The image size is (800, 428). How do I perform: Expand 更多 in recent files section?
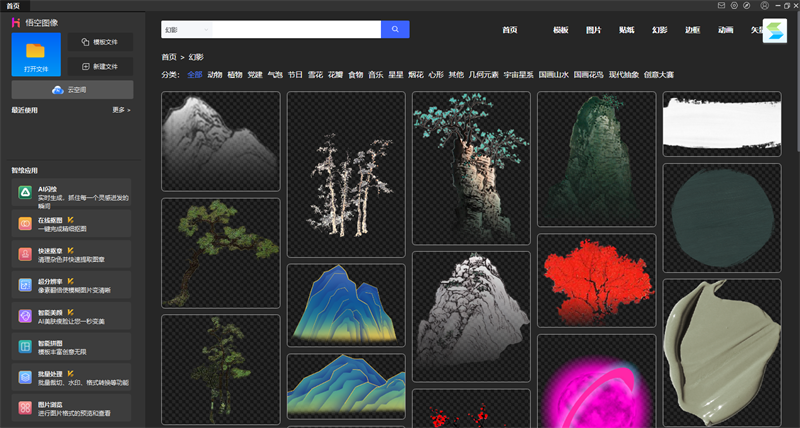(121, 110)
